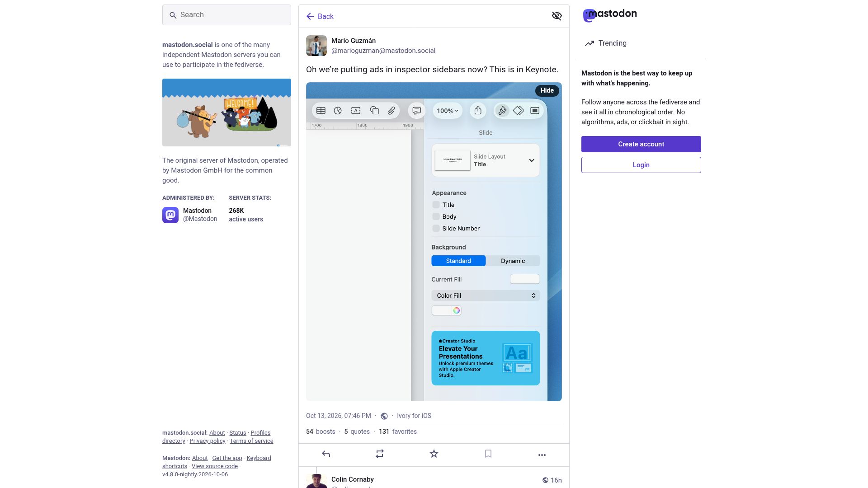
Task: Open the Privacy policy link
Action: point(208,441)
